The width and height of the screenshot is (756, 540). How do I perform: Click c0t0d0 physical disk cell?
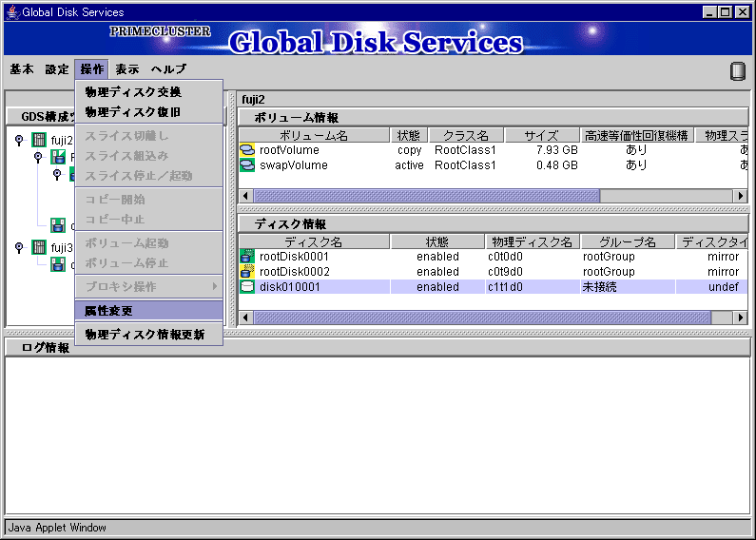tap(505, 256)
